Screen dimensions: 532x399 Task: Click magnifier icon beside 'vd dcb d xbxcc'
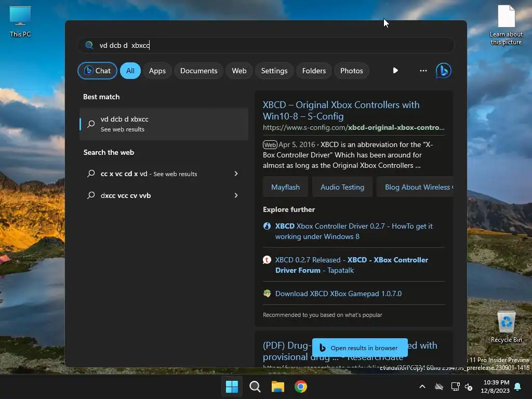point(91,124)
